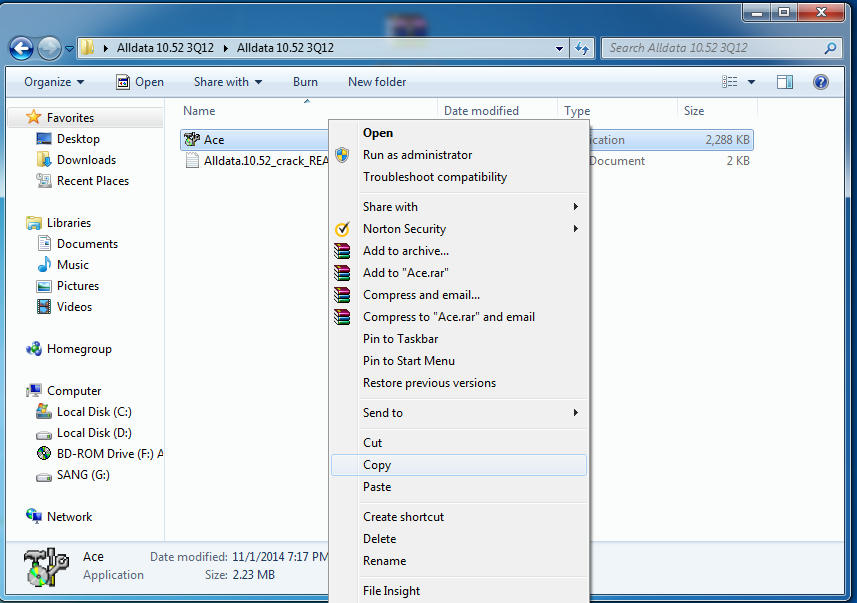Choose File Insight
Viewport: 857px width, 603px height.
458,591
